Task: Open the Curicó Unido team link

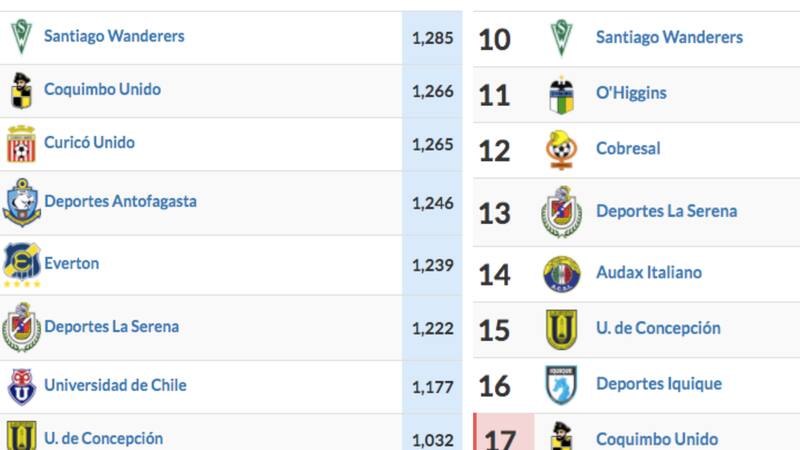Action: [89, 143]
